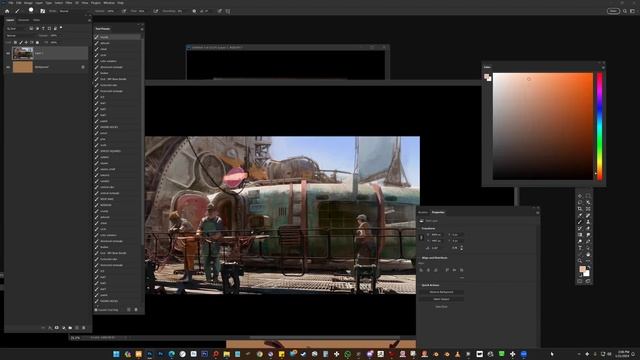Click inside the orange color picker field
640x360 pixels.
(x=542, y=126)
